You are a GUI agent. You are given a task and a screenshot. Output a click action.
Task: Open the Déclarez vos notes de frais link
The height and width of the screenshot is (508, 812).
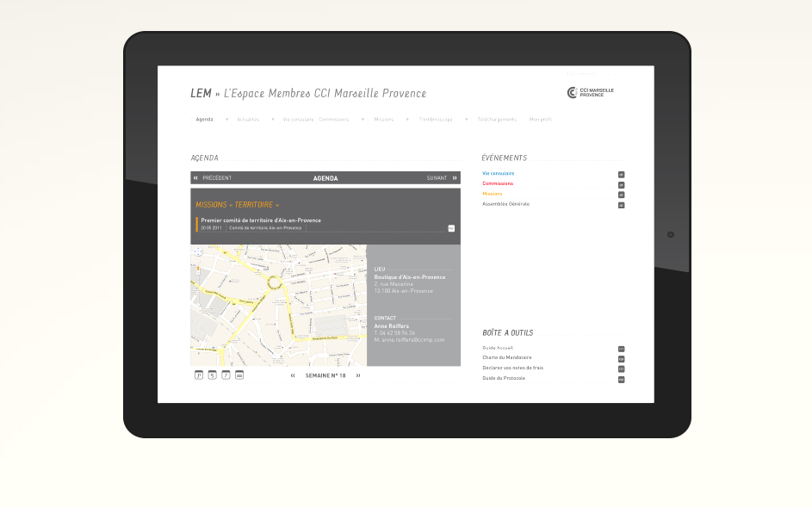click(512, 369)
